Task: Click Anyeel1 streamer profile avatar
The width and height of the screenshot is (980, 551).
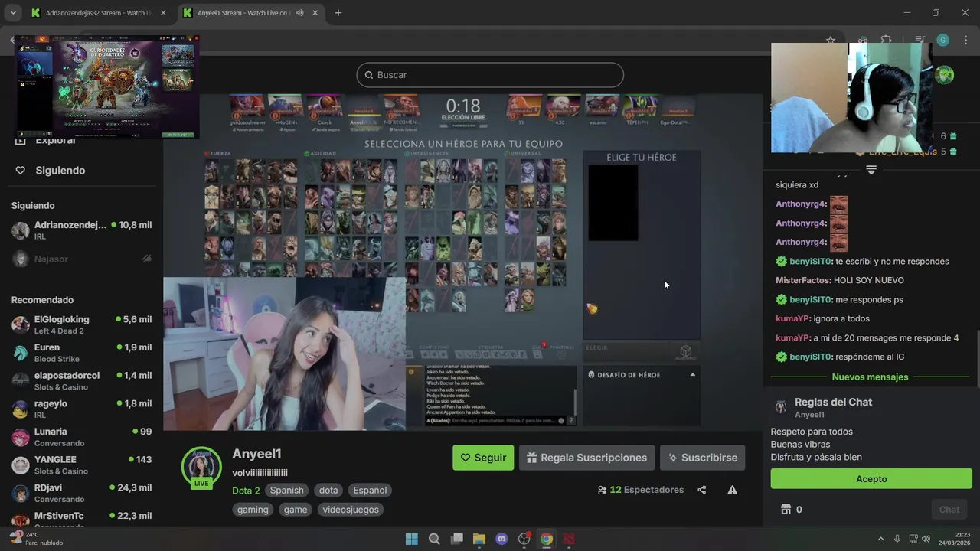Action: click(x=201, y=467)
